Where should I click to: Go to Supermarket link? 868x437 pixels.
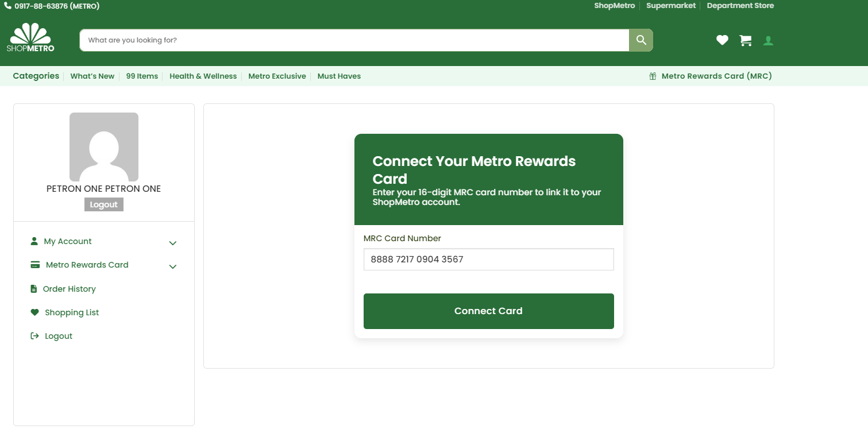pyautogui.click(x=671, y=6)
